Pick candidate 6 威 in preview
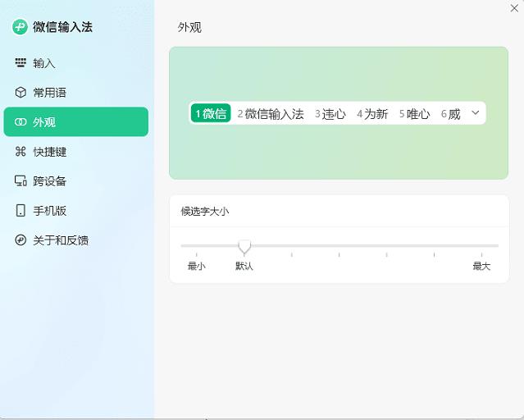524x420 pixels. click(451, 114)
